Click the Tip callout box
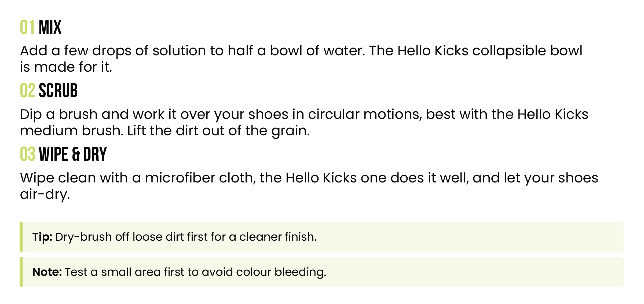 pyautogui.click(x=322, y=237)
